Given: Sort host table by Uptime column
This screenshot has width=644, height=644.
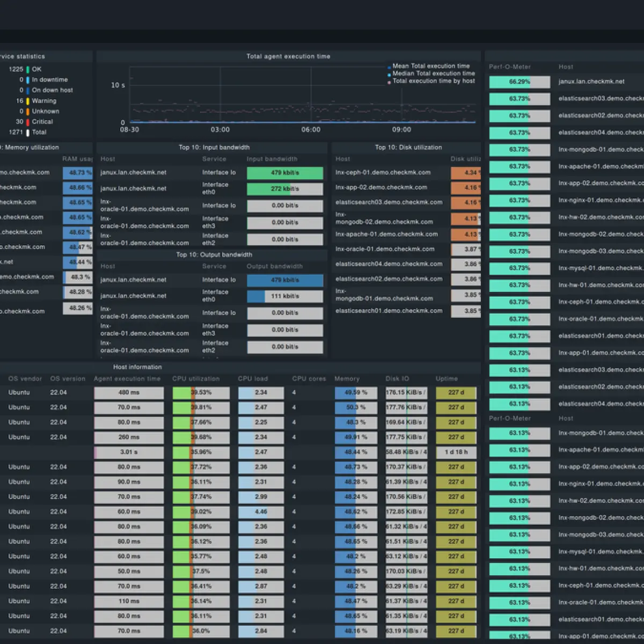Looking at the screenshot, I should (447, 379).
